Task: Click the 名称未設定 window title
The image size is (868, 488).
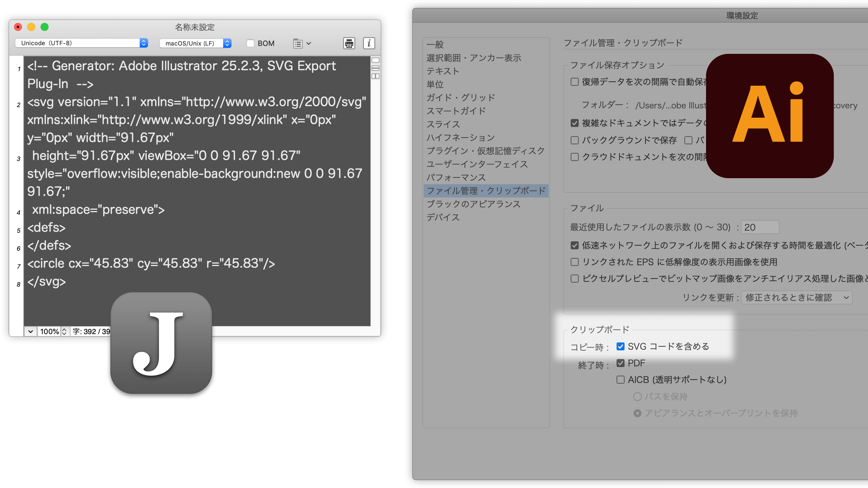Action: point(195,27)
